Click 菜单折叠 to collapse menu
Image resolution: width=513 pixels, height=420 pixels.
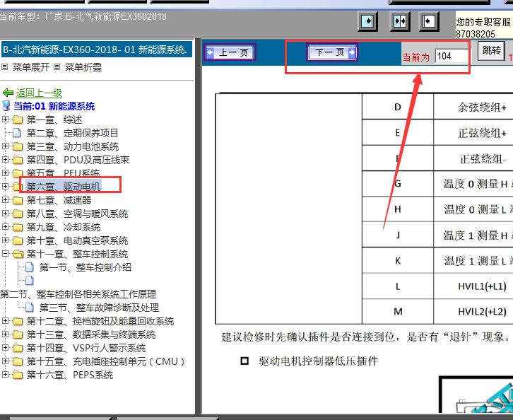(83, 67)
